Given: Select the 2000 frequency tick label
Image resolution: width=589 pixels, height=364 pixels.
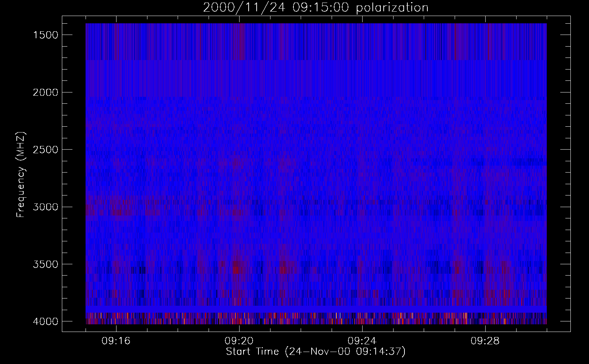Looking at the screenshot, I should point(46,92).
